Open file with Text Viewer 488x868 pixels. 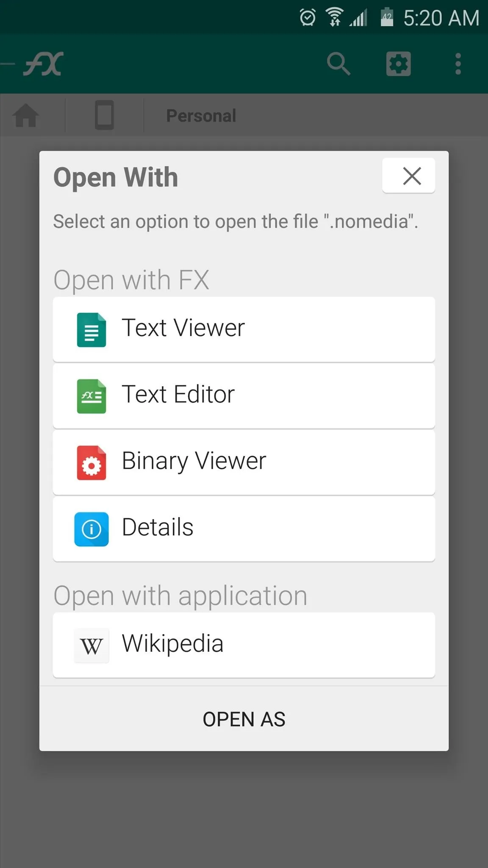click(x=244, y=329)
